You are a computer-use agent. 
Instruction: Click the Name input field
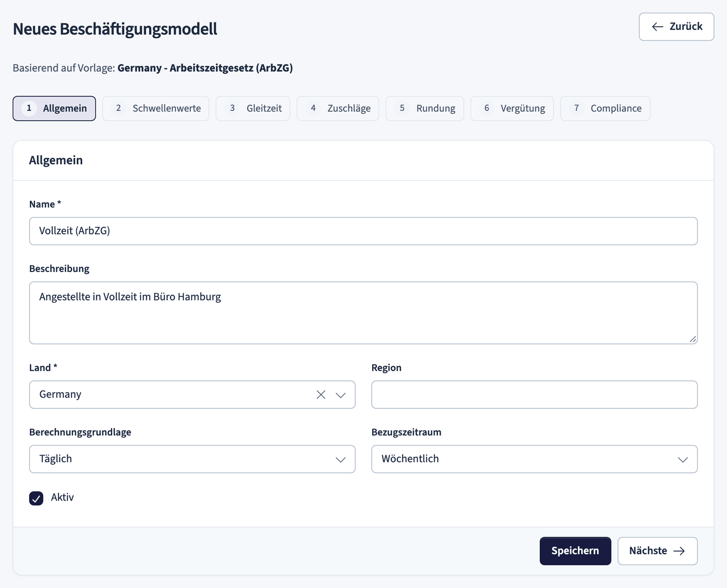click(x=363, y=231)
